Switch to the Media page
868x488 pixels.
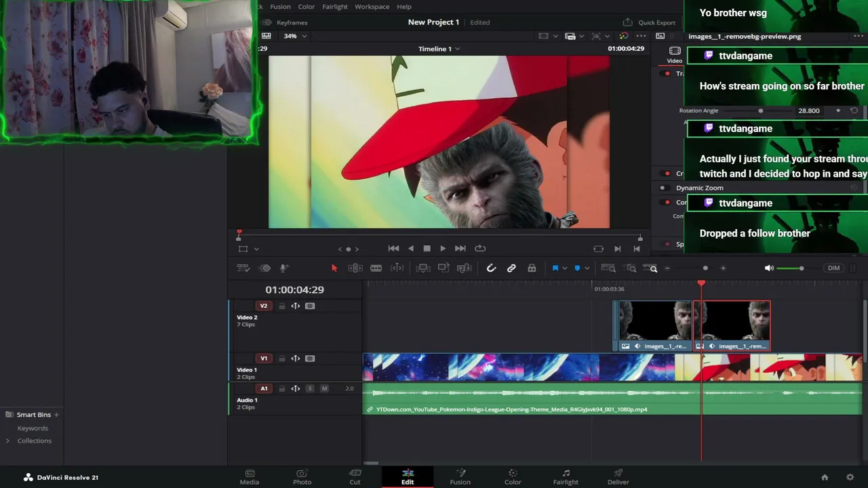click(250, 477)
